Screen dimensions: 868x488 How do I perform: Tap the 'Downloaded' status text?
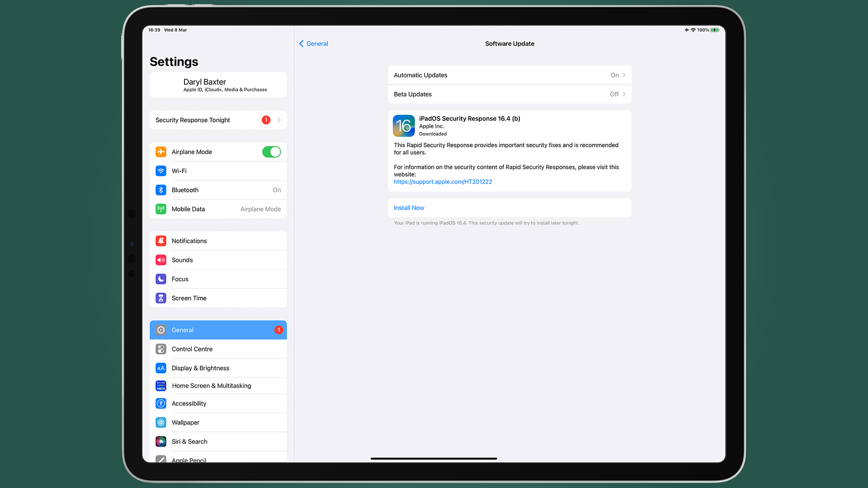click(433, 134)
